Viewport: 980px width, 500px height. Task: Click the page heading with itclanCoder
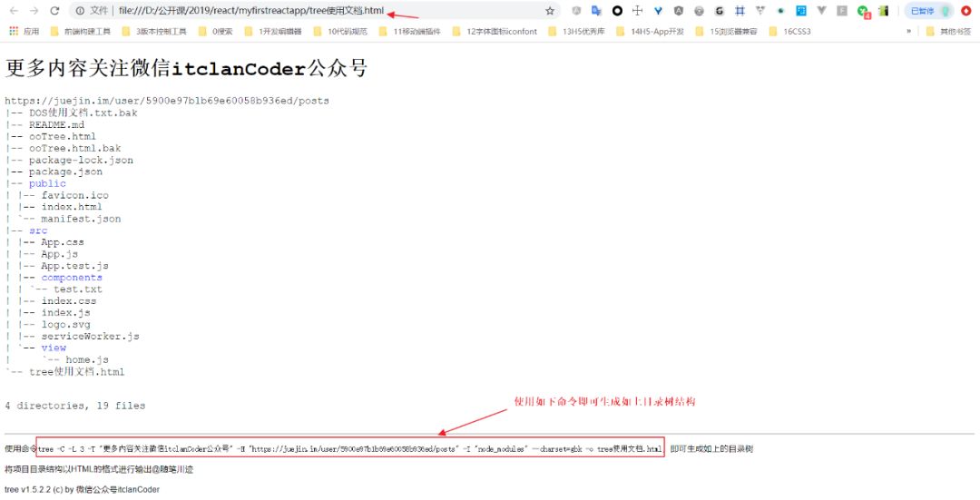(x=186, y=69)
